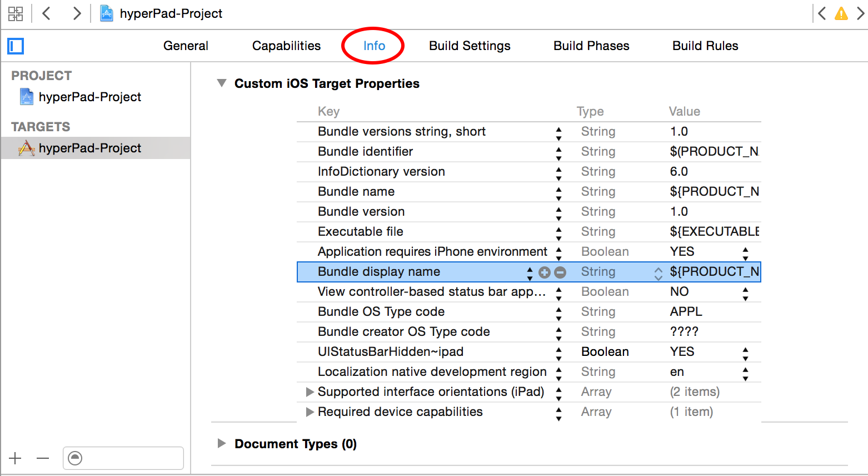Screen dimensions: 868x476
Task: Add row after Bundle display name
Action: 545,272
